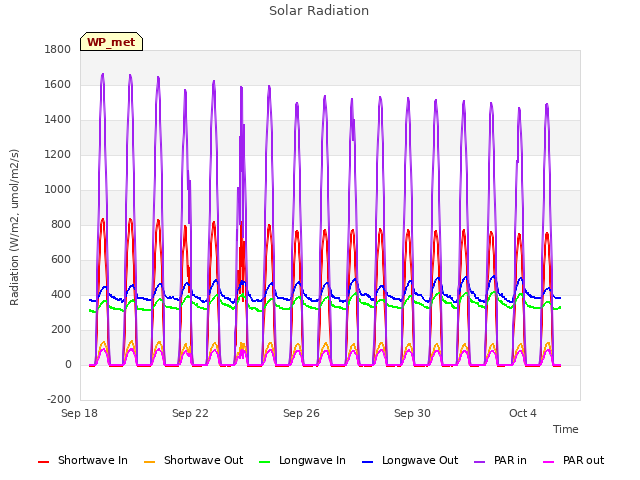640x480 pixels.
Task: Click the 400 y-axis tick label
Action: [61, 295]
